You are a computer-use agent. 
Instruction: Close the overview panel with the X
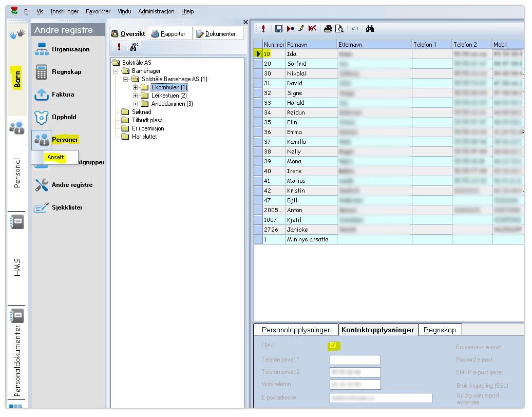[245, 22]
